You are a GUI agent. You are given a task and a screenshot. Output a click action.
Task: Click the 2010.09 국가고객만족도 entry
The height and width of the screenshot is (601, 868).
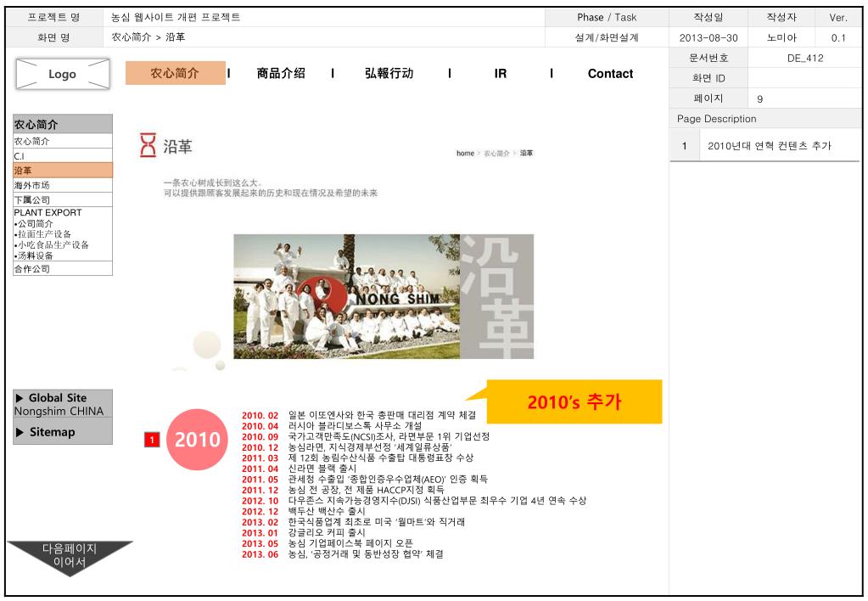coord(366,436)
